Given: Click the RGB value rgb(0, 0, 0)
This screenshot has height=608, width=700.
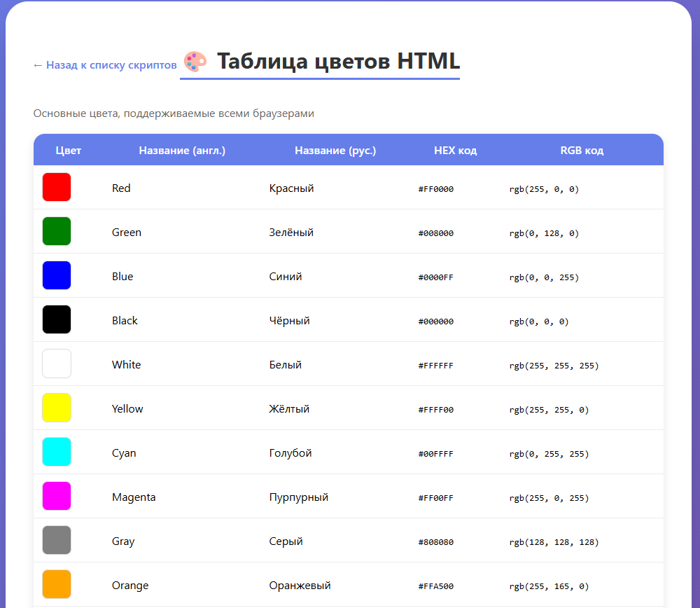Looking at the screenshot, I should pyautogui.click(x=539, y=322).
